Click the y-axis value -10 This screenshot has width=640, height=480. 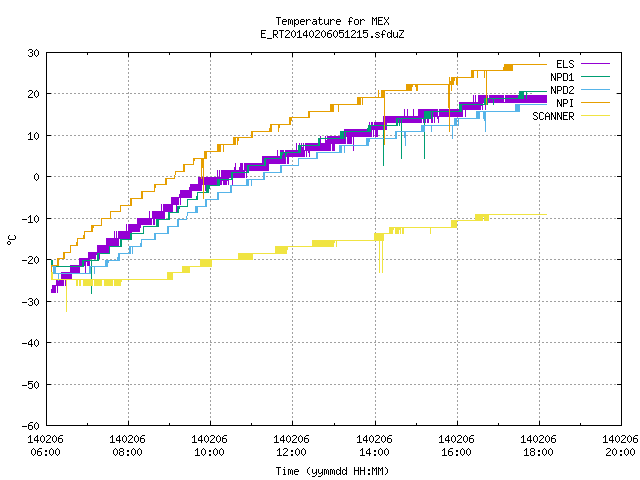coord(31,219)
